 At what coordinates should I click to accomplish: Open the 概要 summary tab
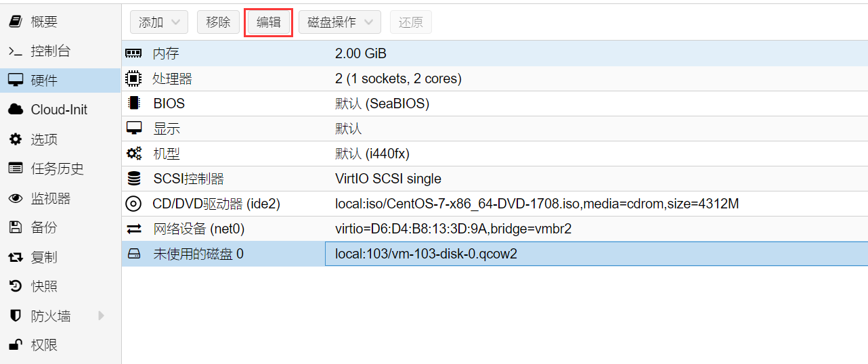(x=44, y=22)
